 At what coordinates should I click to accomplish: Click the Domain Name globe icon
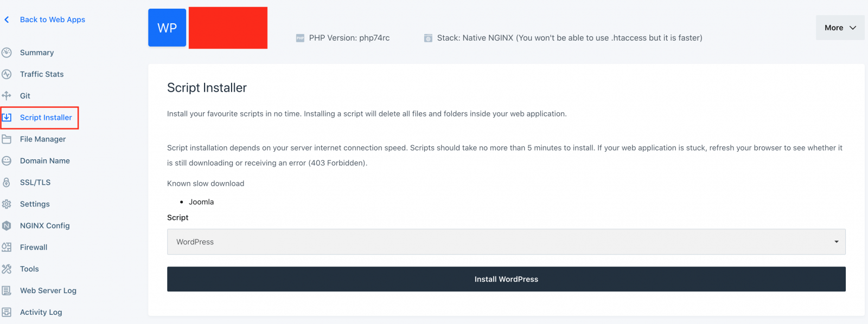[7, 161]
